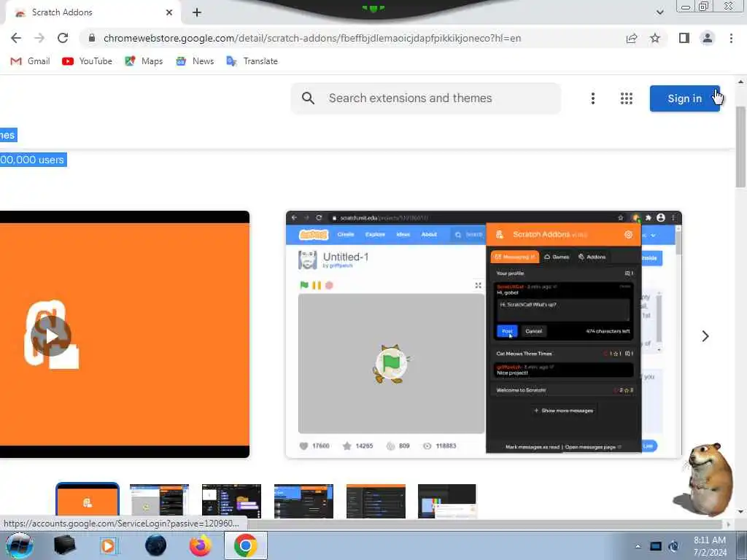Click the magnifier icon in the store search
The width and height of the screenshot is (747, 560).
tap(309, 98)
